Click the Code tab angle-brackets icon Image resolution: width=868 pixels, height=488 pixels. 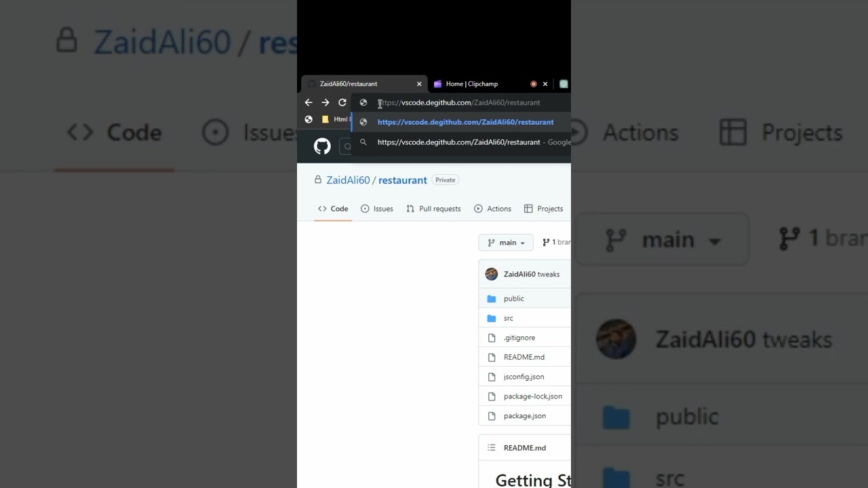coord(322,209)
